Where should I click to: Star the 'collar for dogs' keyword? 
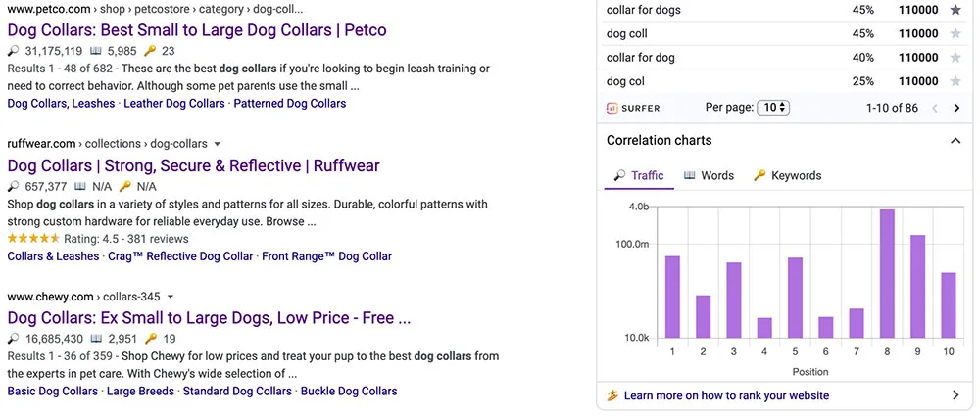[x=955, y=10]
